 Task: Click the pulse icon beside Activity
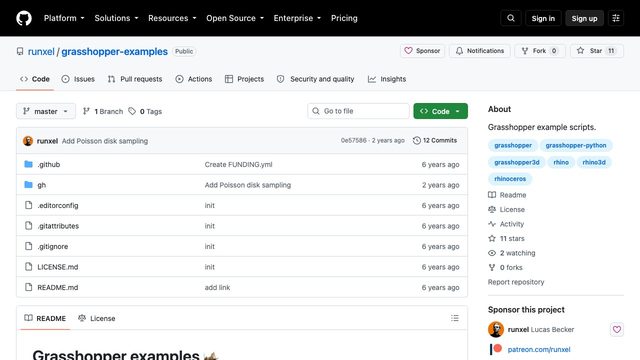pos(492,224)
